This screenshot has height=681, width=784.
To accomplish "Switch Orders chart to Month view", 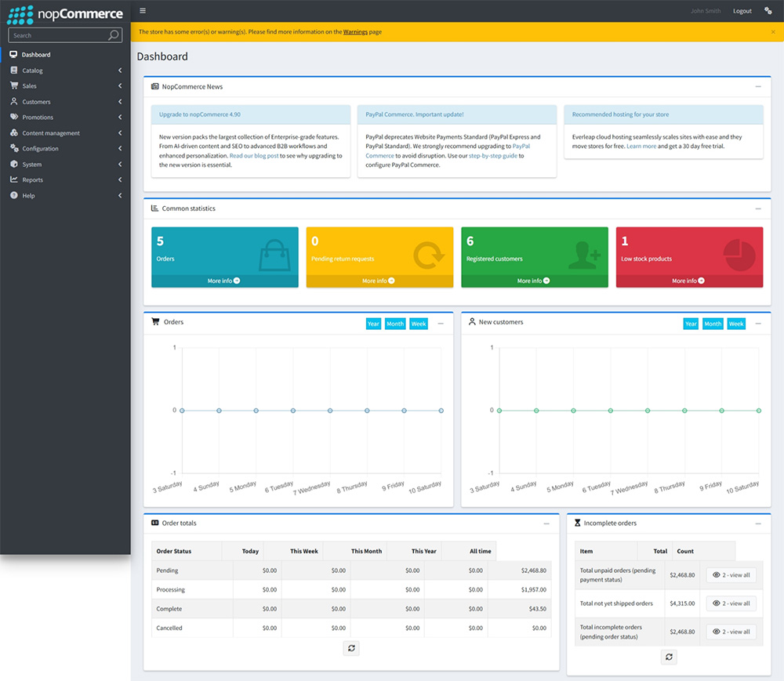I will pos(395,324).
